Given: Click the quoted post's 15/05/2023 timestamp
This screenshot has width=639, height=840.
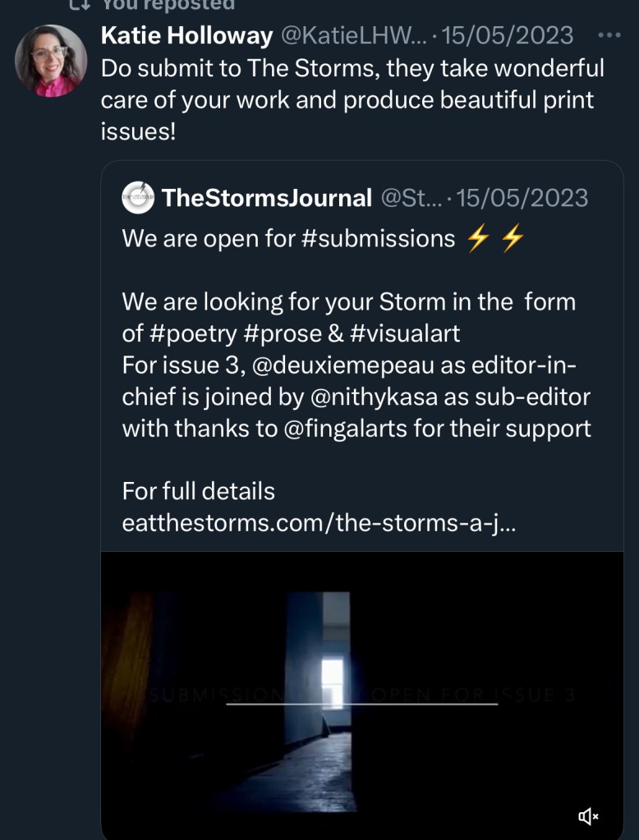Looking at the screenshot, I should pos(522,198).
